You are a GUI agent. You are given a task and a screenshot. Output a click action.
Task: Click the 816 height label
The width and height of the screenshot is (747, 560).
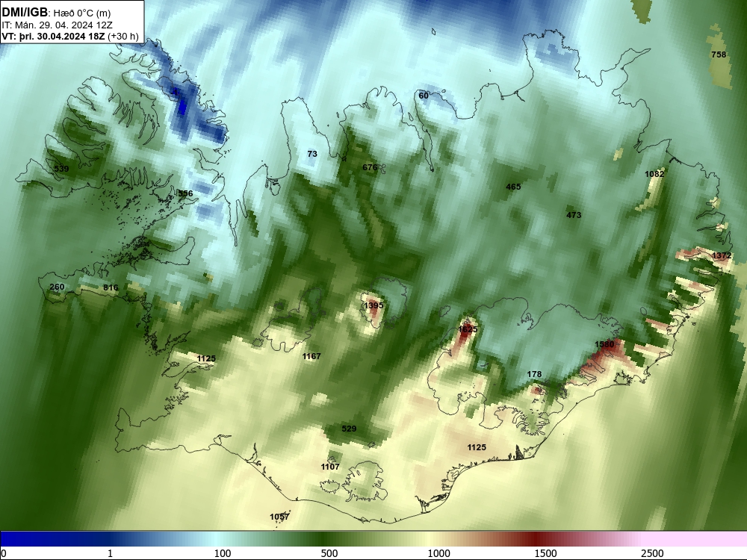pyautogui.click(x=111, y=287)
